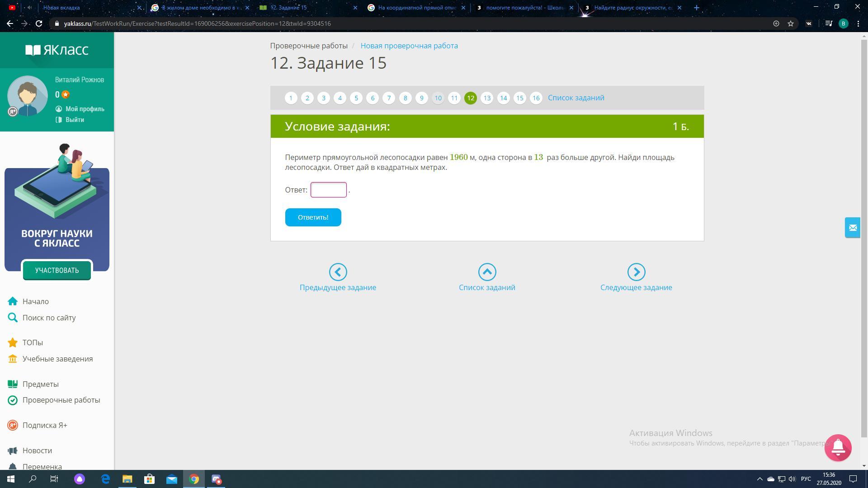Click the previous task arrow icon

coord(338,272)
